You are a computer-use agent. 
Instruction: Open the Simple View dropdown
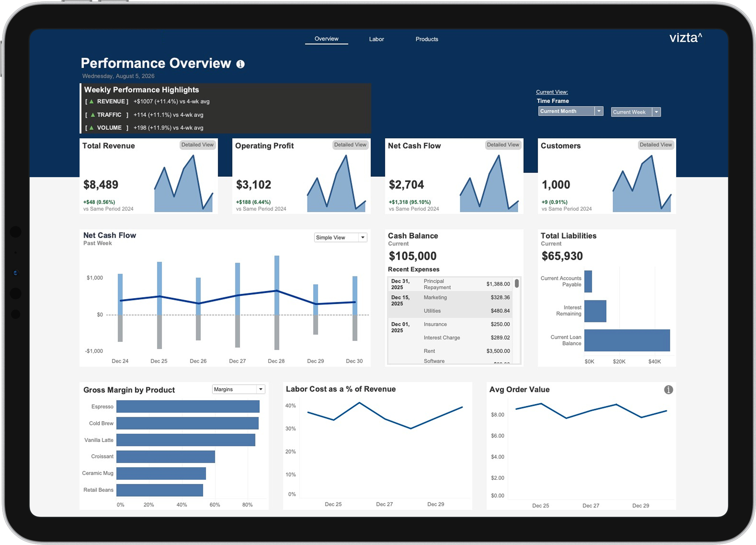click(x=340, y=237)
